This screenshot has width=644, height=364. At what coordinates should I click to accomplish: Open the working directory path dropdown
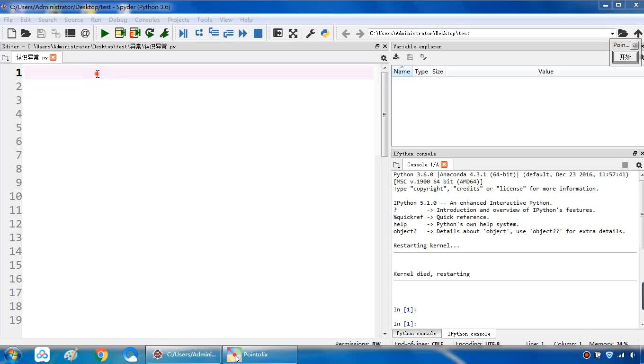612,33
